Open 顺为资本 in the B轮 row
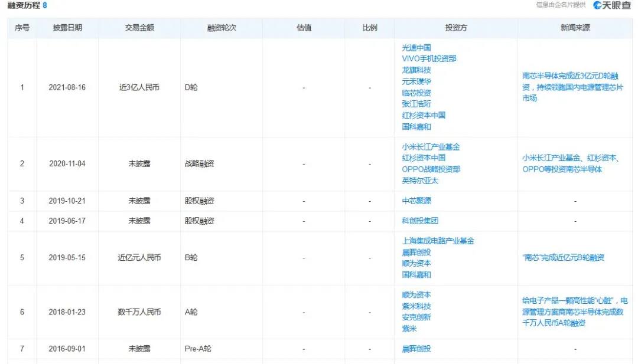The image size is (638, 364). 416,263
